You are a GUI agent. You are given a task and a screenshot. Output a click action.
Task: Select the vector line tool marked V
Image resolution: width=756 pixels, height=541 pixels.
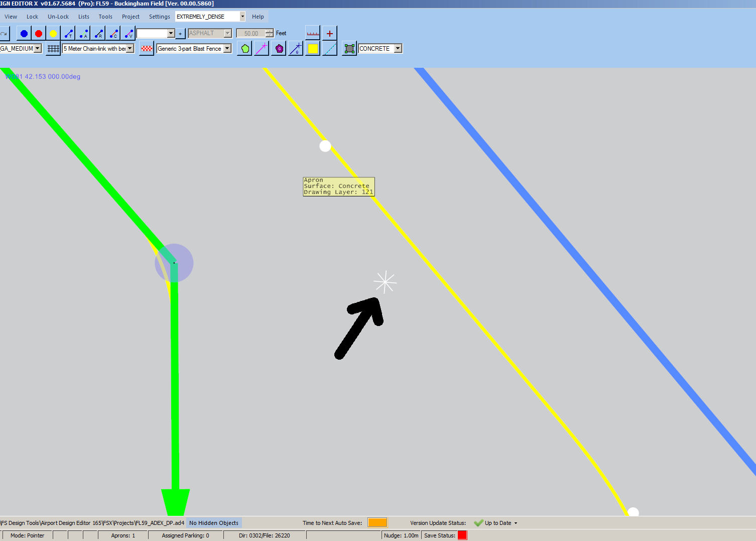point(128,33)
